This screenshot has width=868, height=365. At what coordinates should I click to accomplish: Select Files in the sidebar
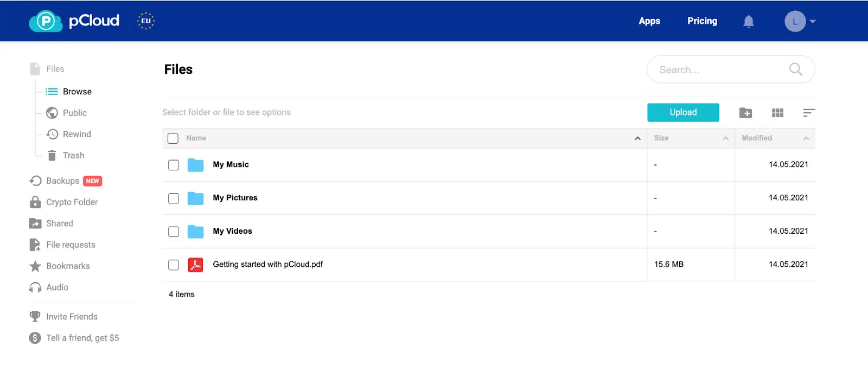click(x=55, y=69)
